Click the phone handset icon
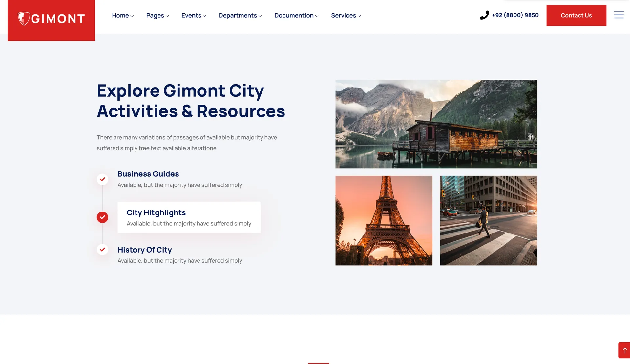 pyautogui.click(x=484, y=15)
